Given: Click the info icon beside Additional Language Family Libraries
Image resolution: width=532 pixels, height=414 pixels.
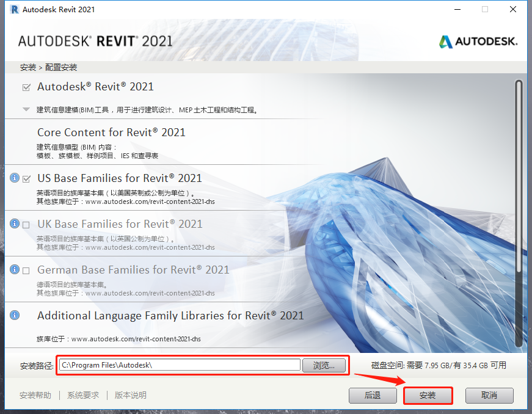Looking at the screenshot, I should click(x=15, y=315).
